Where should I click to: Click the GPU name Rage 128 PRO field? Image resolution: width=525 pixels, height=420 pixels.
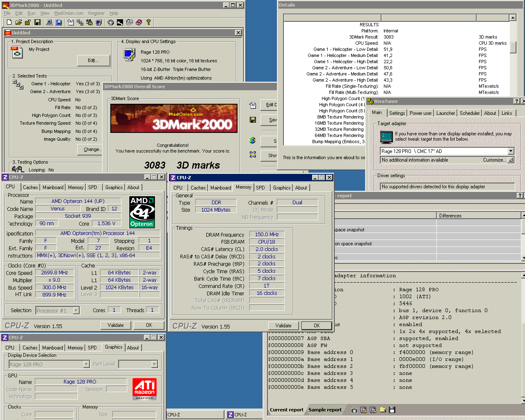click(80, 381)
